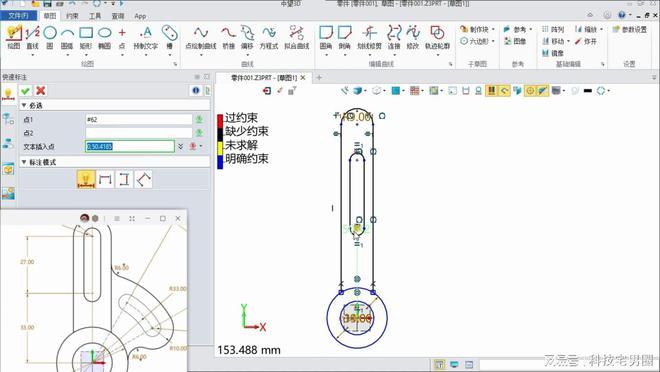Switch to the 约束 ribbon tab
Viewport: 660px width, 372px height.
pyautogui.click(x=72, y=16)
